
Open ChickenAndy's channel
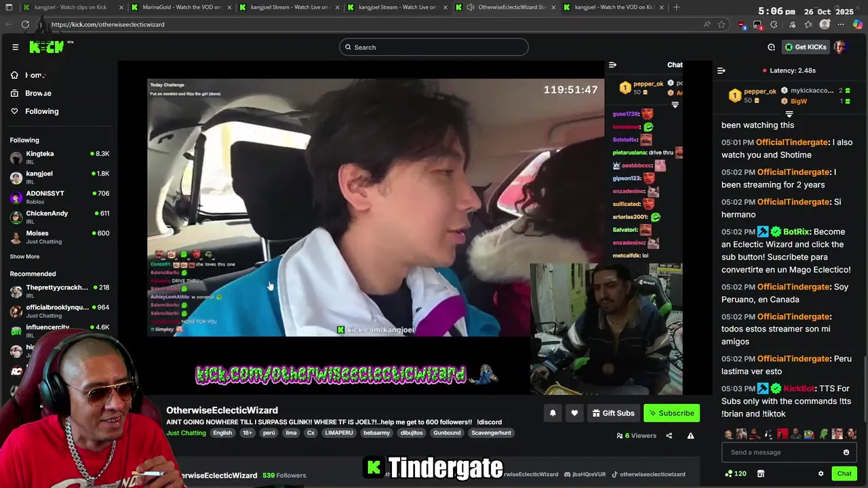pyautogui.click(x=60, y=216)
